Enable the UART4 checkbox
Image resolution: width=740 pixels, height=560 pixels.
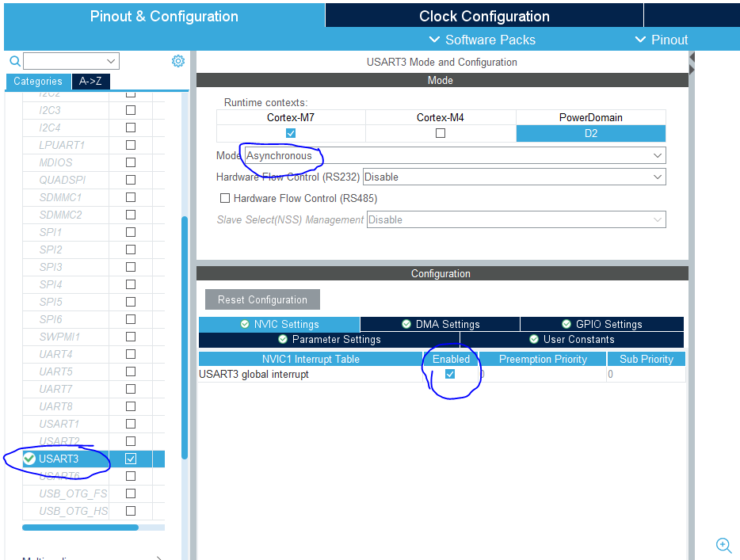(131, 354)
